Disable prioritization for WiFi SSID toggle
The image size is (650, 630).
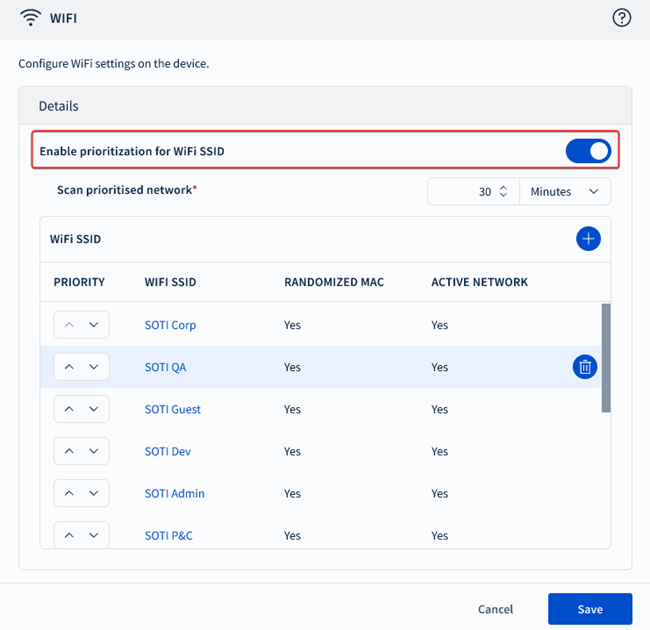pos(588,151)
